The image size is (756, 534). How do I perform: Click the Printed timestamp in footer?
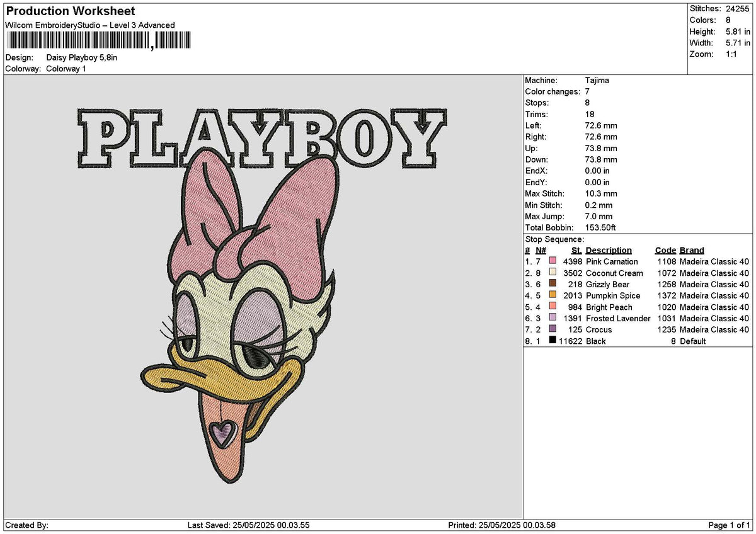point(501,525)
